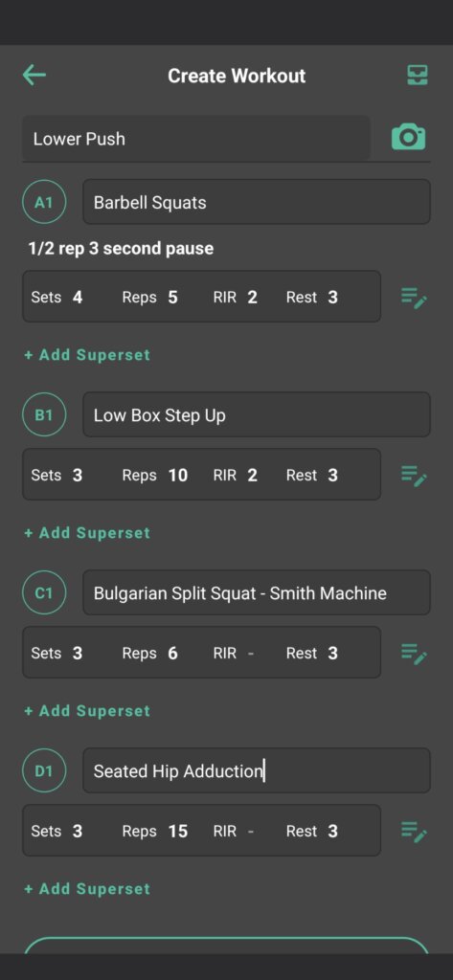This screenshot has height=980, width=453.
Task: Select the Barbell Squats exercise name field
Action: coord(257,202)
